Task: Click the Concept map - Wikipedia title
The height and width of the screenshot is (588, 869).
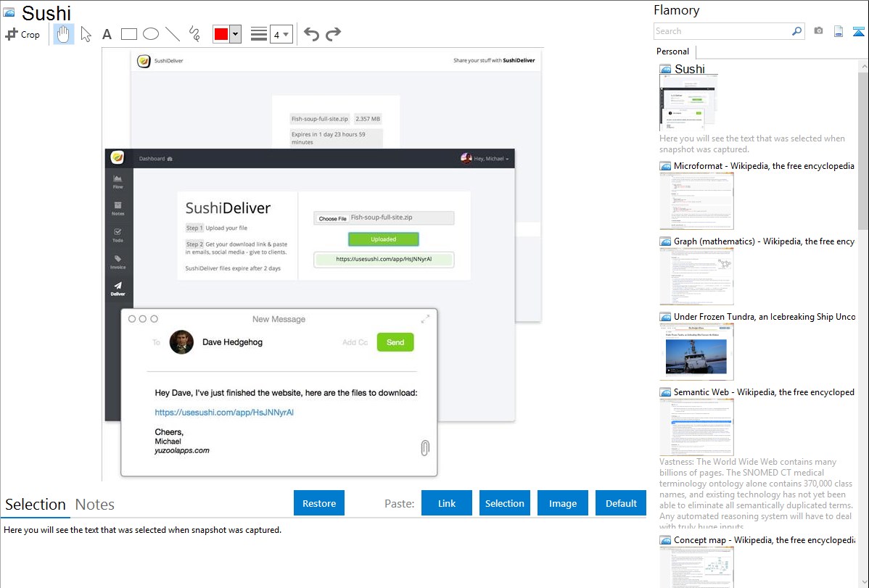Action: click(764, 539)
